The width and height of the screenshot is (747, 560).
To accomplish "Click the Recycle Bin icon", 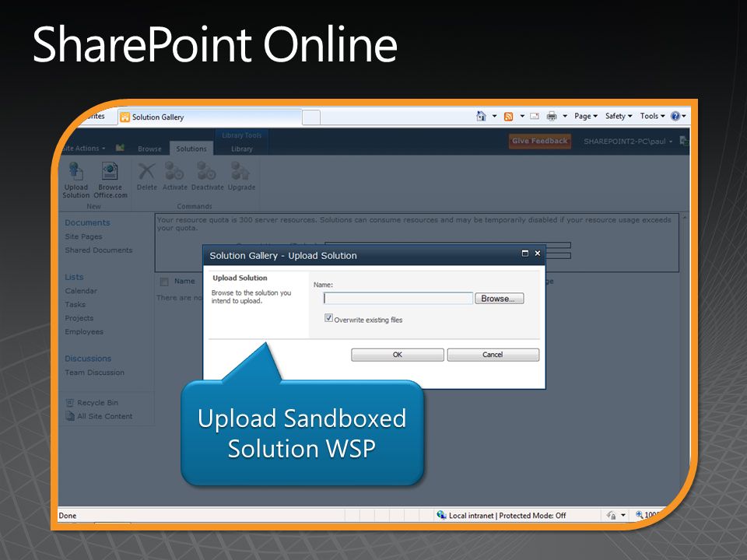I will point(70,402).
